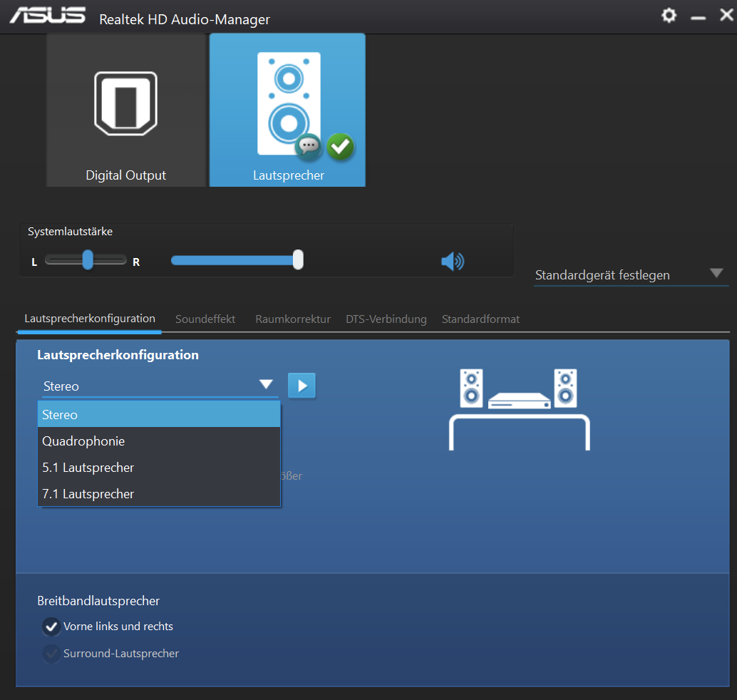Minimize the Realtek HD Audio-Manager window
Image resolution: width=737 pixels, height=700 pixels.
pyautogui.click(x=698, y=17)
